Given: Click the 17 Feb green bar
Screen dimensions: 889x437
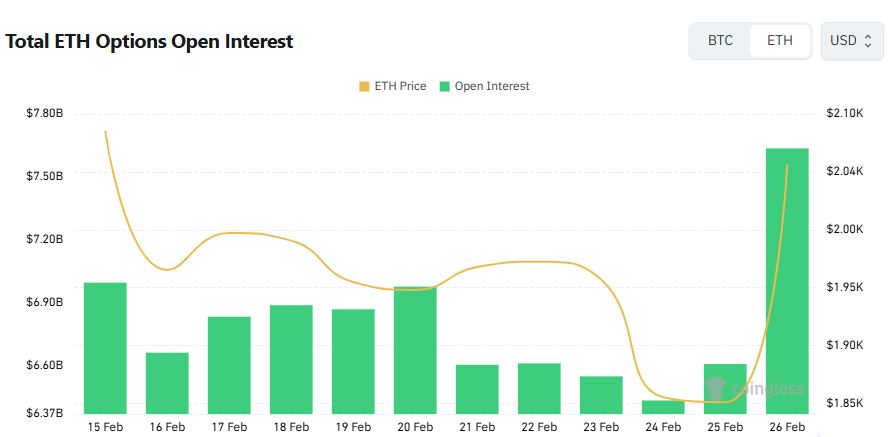Looking at the screenshot, I should (x=229, y=364).
